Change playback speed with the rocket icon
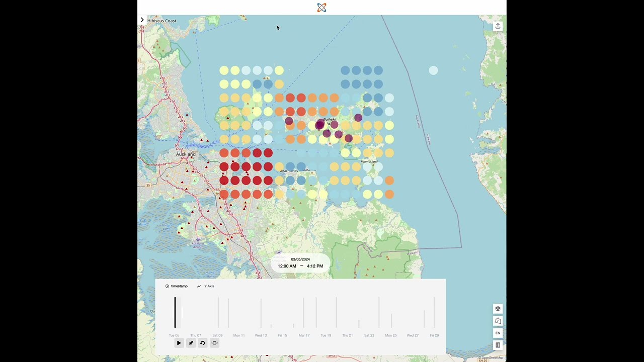644x362 pixels. [191, 343]
